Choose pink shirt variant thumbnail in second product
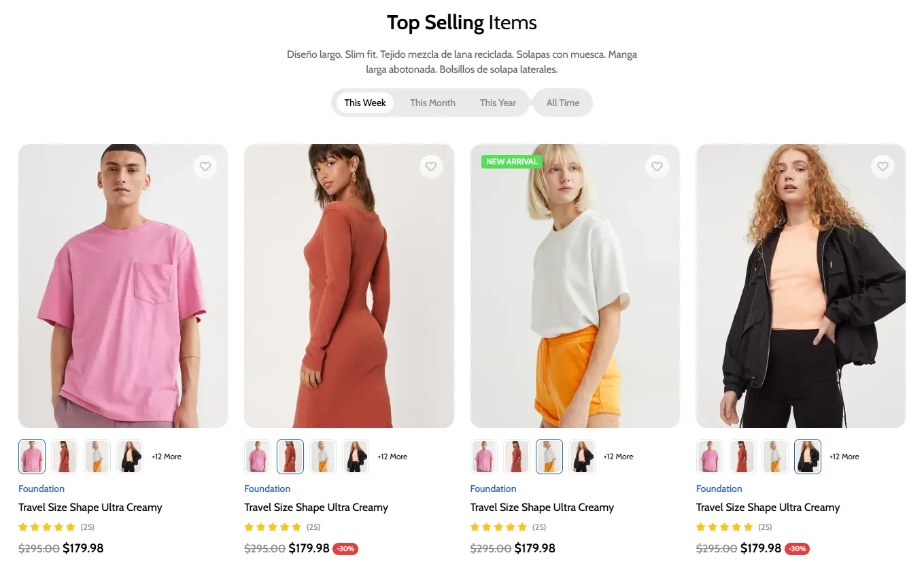The image size is (924, 568). 258,457
